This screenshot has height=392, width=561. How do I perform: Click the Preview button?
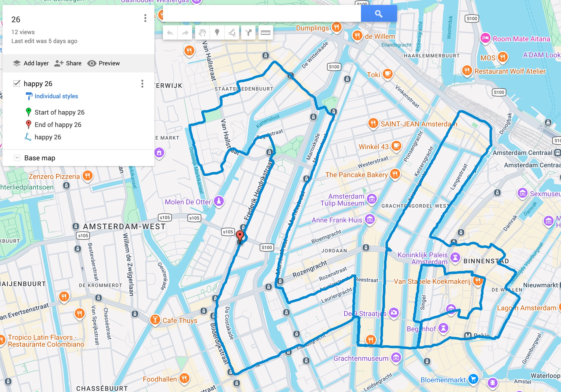click(103, 63)
